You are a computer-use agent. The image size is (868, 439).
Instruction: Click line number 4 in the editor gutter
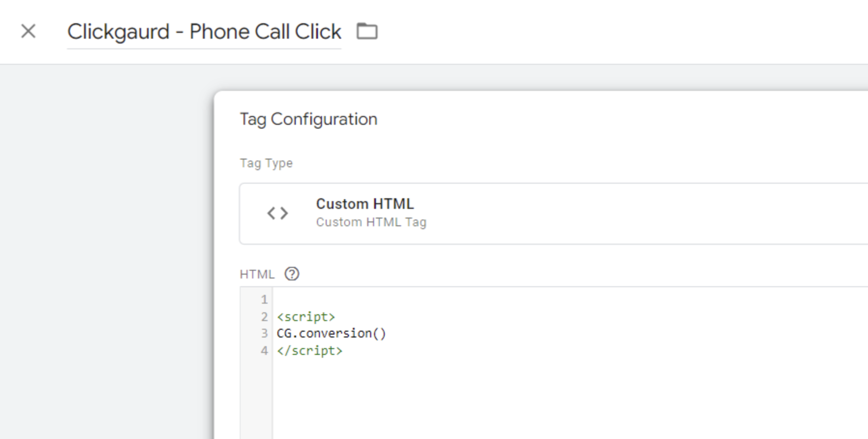(x=264, y=351)
